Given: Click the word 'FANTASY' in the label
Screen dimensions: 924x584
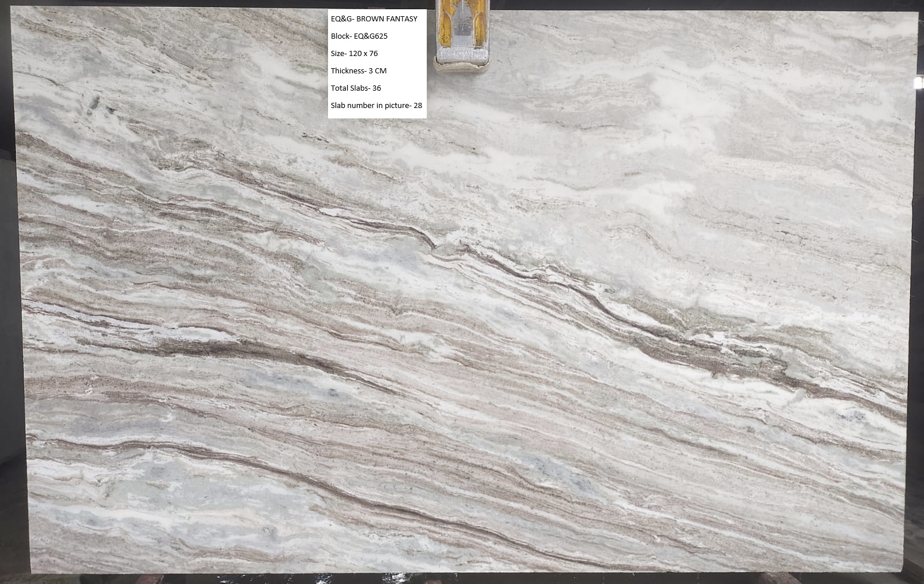Looking at the screenshot, I should (x=400, y=19).
